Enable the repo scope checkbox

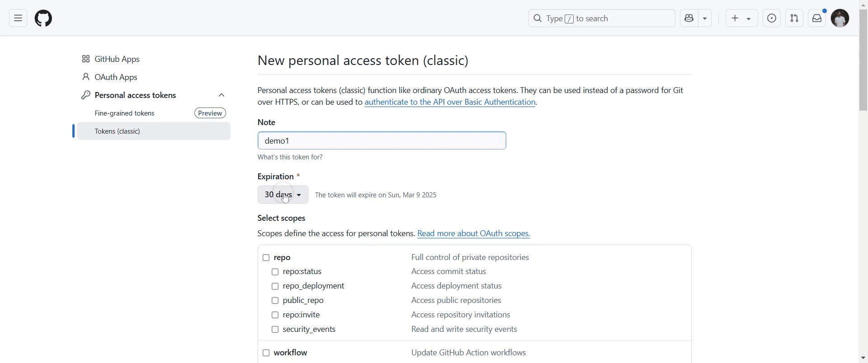tap(266, 258)
